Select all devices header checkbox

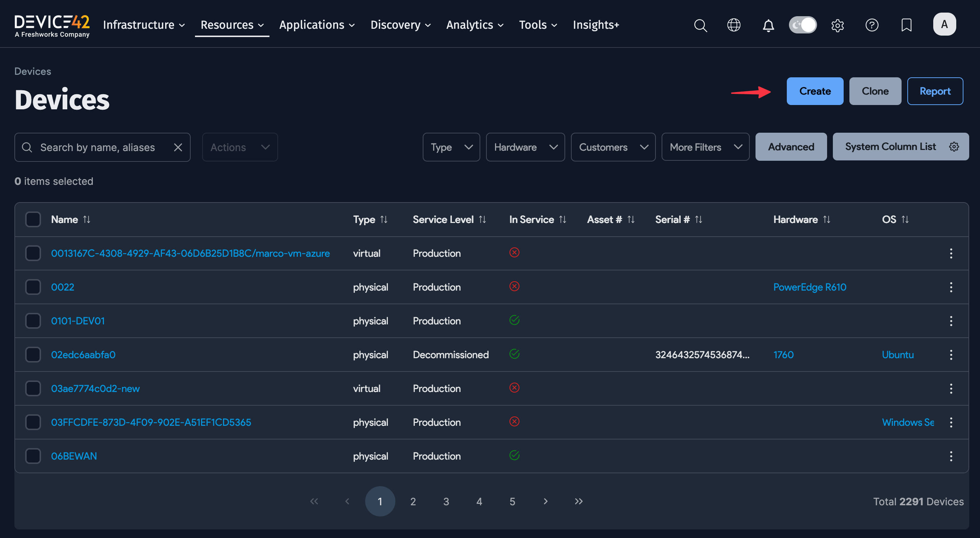point(33,219)
